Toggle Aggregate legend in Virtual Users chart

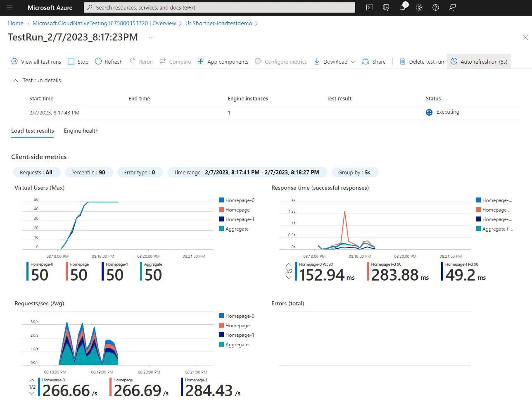coord(234,229)
